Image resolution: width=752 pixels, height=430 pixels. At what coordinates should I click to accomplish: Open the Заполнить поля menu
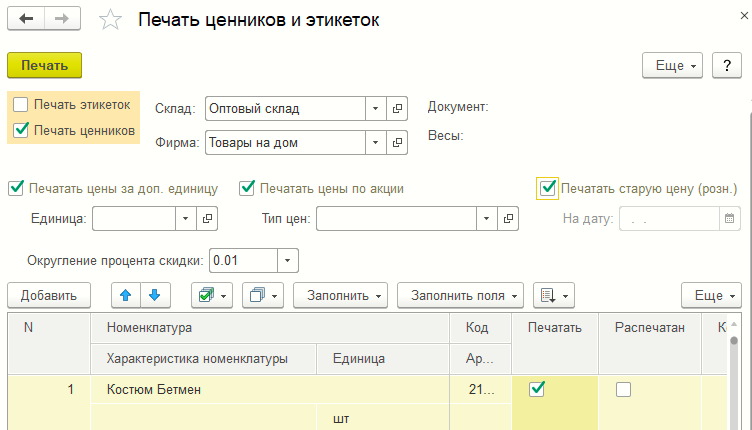460,294
